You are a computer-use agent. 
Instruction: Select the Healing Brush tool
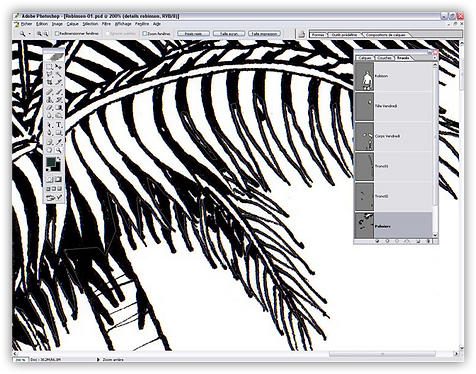coord(49,92)
